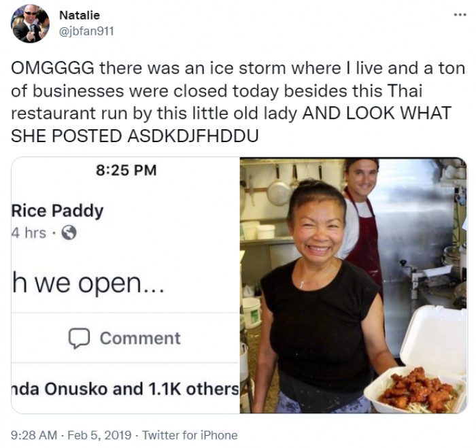Open the Facebook post screenshot image
This screenshot has height=448, width=476.
[x=125, y=285]
